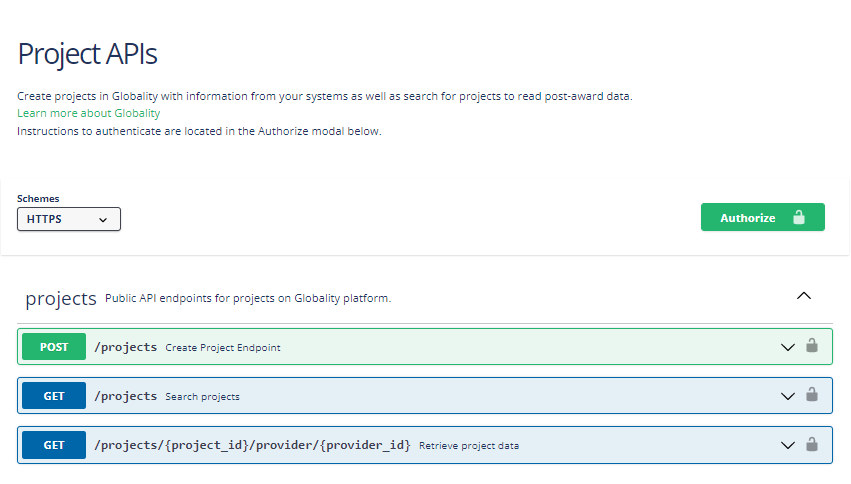Click the Project APIs title

87,54
